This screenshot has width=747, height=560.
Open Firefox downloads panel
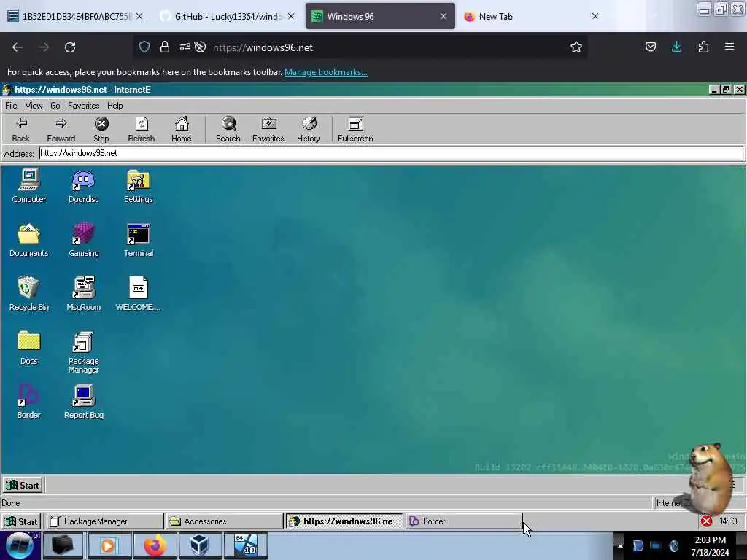[x=676, y=47]
